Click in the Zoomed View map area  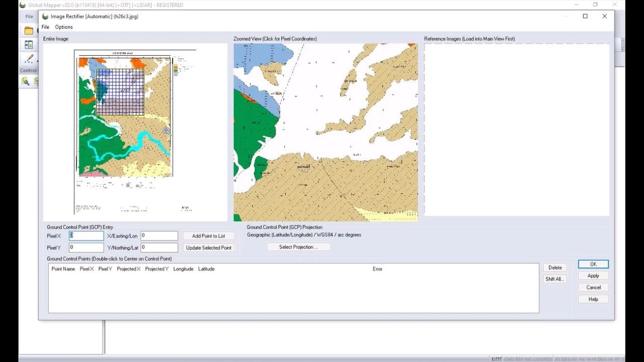click(326, 132)
